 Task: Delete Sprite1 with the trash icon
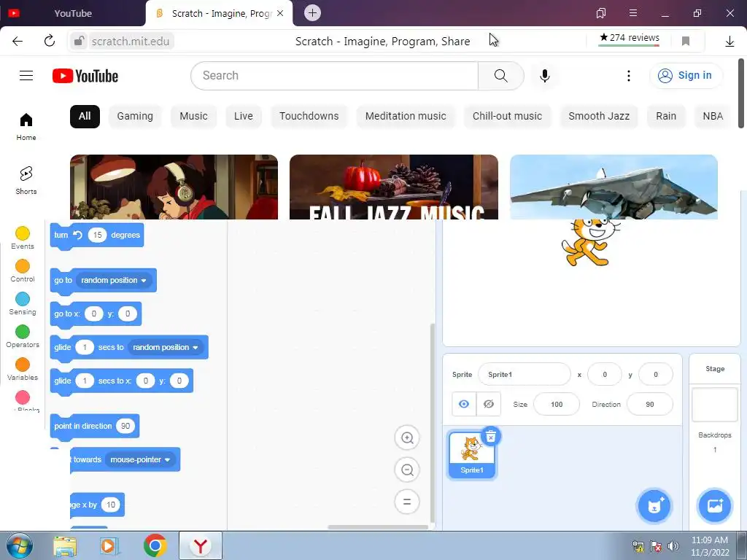click(x=491, y=436)
